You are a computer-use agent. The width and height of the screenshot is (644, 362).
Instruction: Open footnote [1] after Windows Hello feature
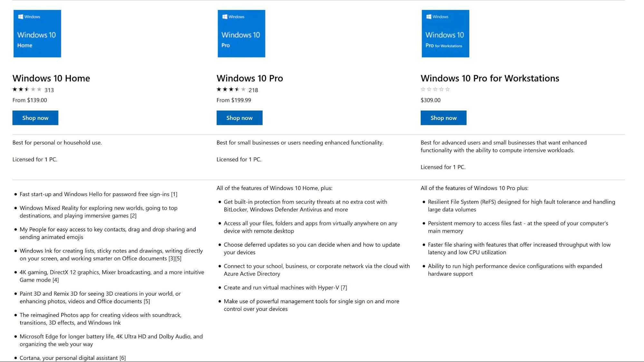point(174,194)
